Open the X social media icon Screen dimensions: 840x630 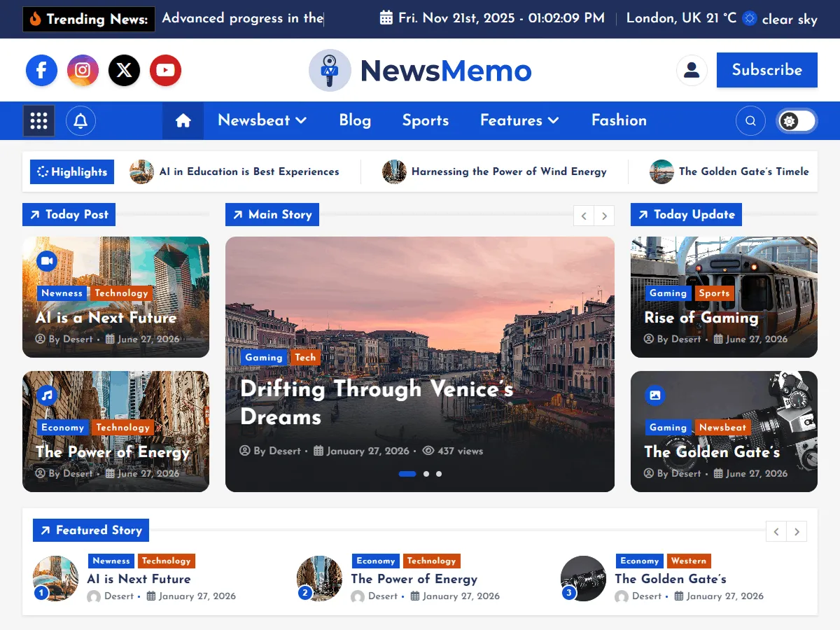tap(124, 70)
